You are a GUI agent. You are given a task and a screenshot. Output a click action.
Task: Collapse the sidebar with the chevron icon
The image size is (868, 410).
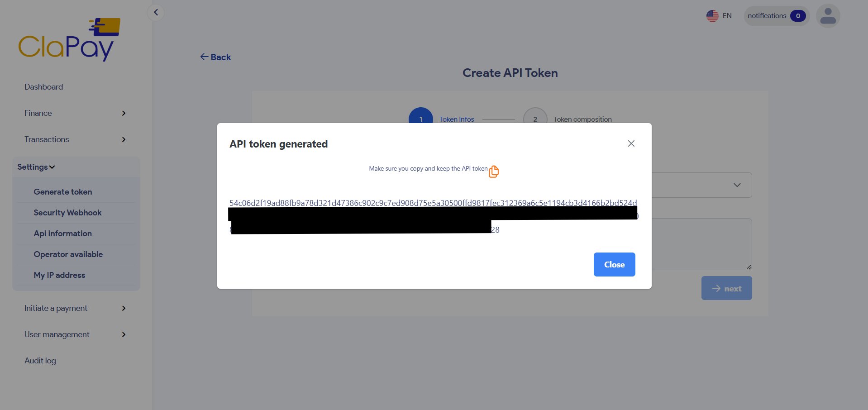coord(156,12)
